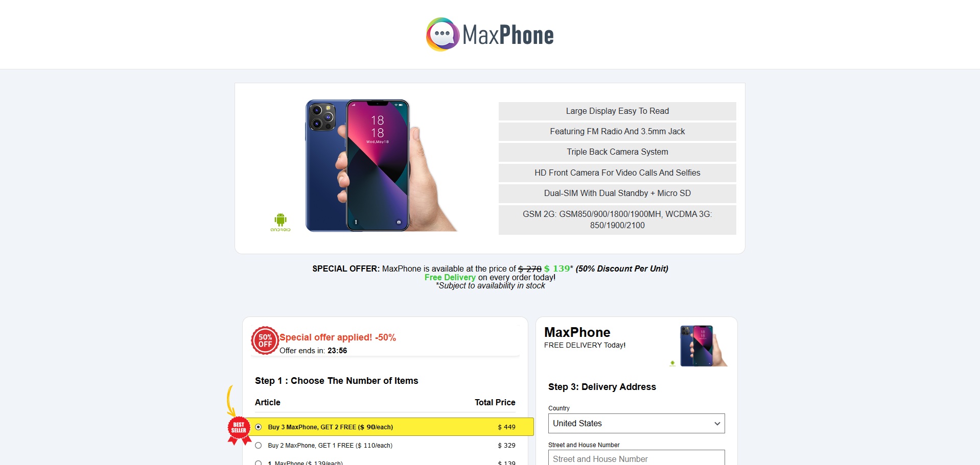Click the Large Display Easy To Read feature
Screen dimensions: 980x465
tap(617, 111)
